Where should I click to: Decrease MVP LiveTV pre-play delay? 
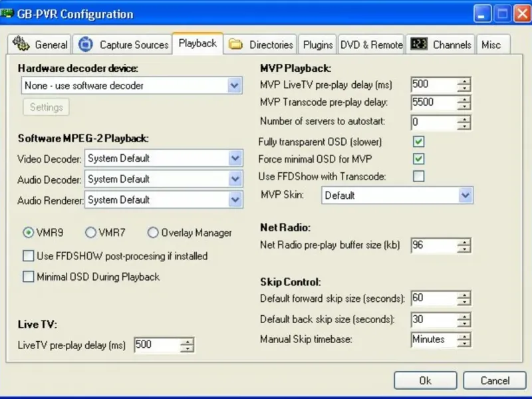[x=464, y=88]
